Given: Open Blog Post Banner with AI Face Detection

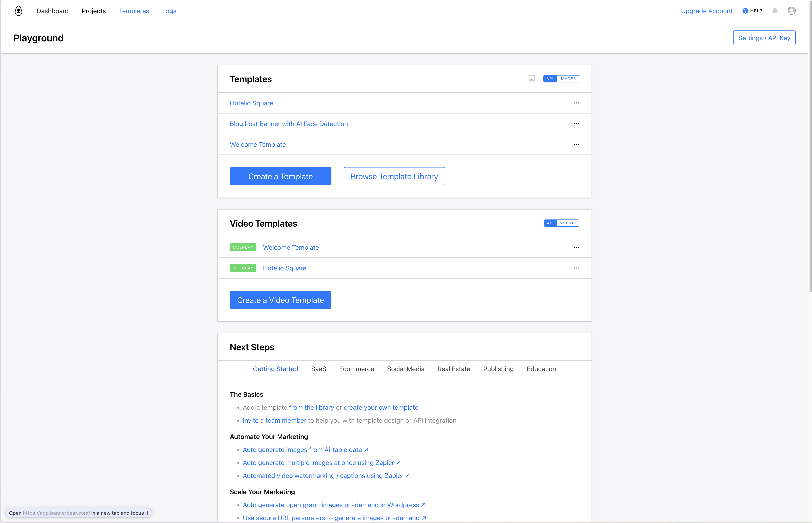Looking at the screenshot, I should pyautogui.click(x=289, y=124).
